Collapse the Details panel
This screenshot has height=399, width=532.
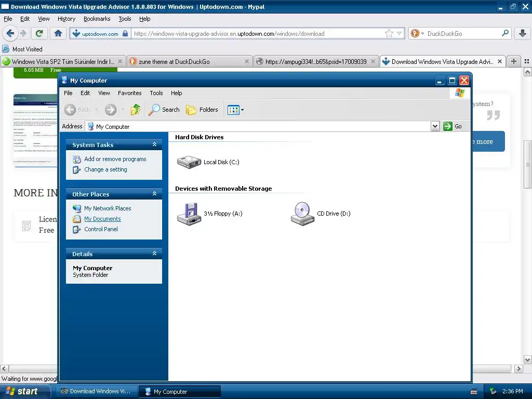[154, 254]
